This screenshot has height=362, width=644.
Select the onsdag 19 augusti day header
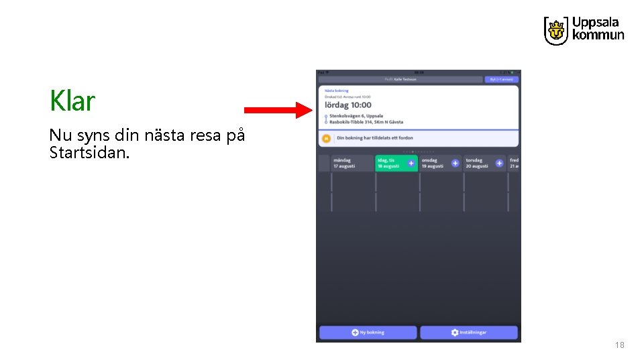[440, 164]
